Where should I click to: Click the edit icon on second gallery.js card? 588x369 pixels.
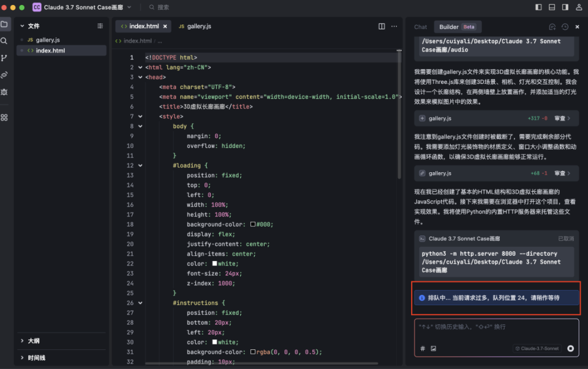point(422,173)
